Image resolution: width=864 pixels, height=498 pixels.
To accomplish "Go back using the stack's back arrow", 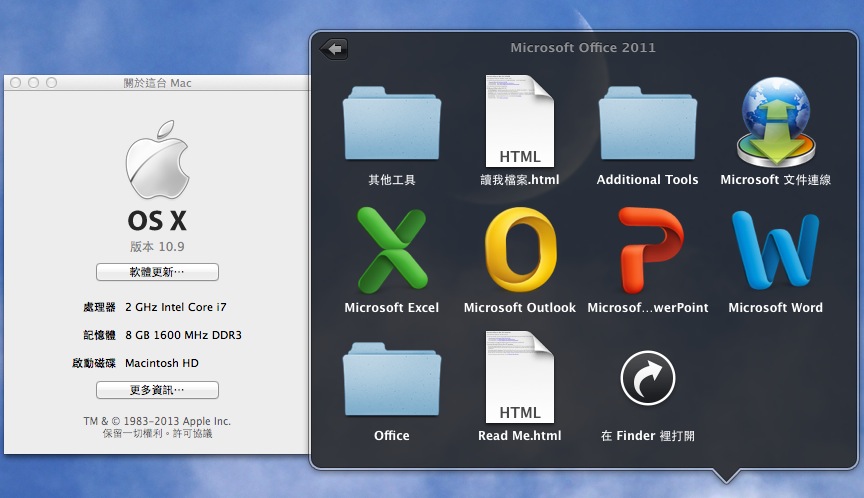I will coord(334,49).
